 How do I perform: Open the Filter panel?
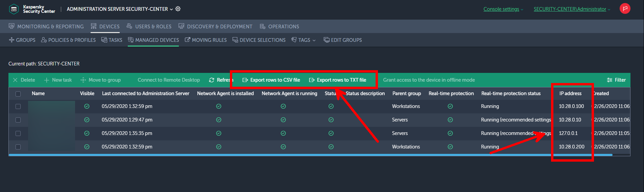[616, 80]
